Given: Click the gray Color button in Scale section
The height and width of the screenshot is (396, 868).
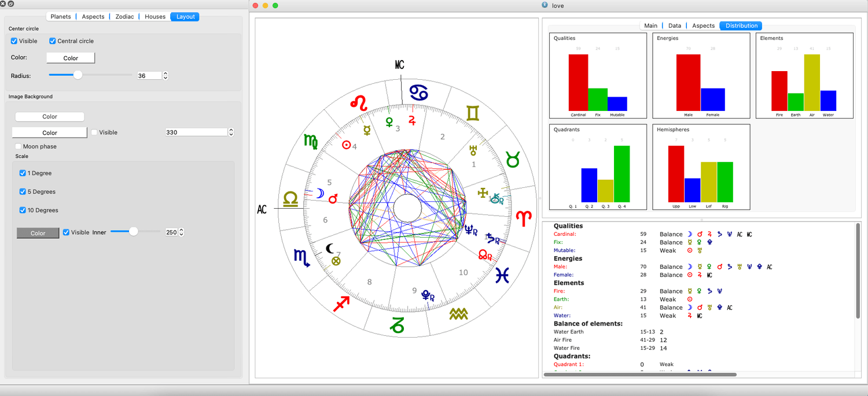Looking at the screenshot, I should [x=38, y=233].
